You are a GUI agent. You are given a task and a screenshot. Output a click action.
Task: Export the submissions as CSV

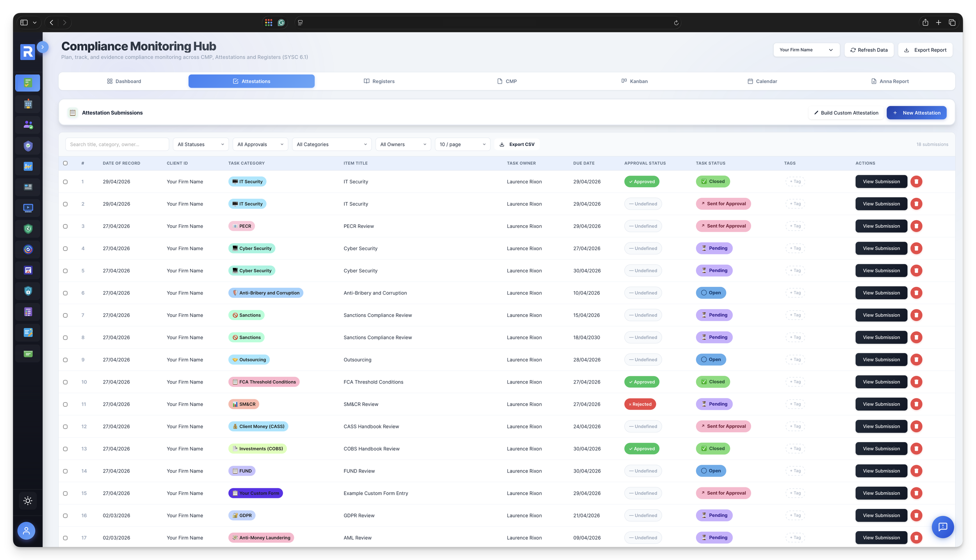(x=516, y=144)
